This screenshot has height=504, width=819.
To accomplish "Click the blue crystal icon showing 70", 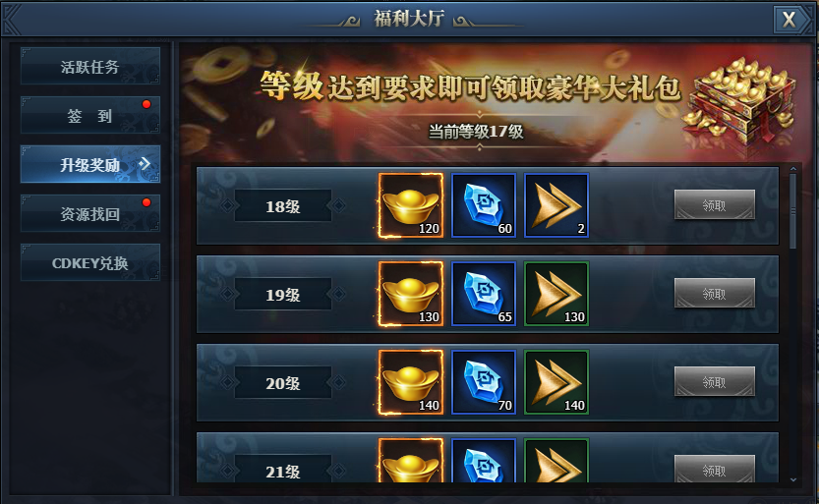I will 484,382.
